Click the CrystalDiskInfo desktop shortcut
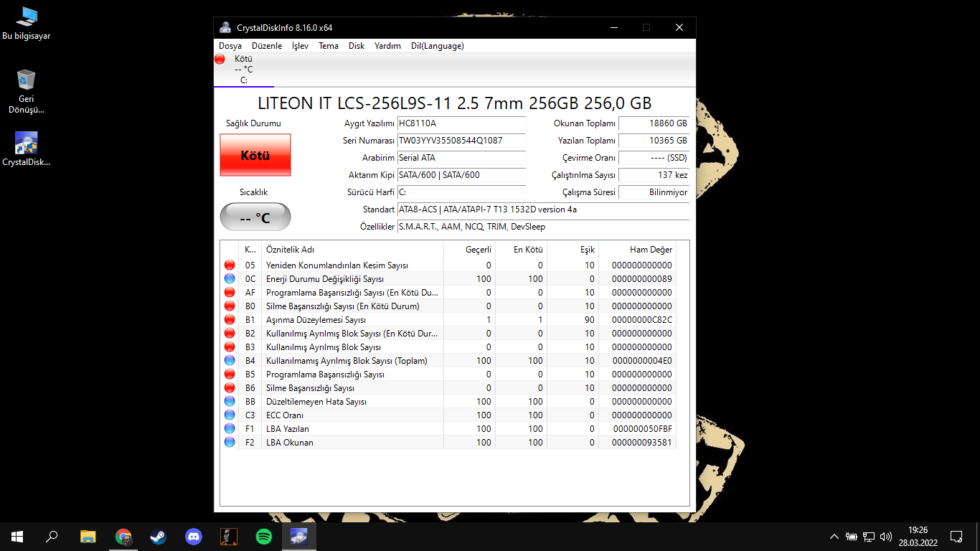Image resolution: width=980 pixels, height=551 pixels. [x=27, y=149]
